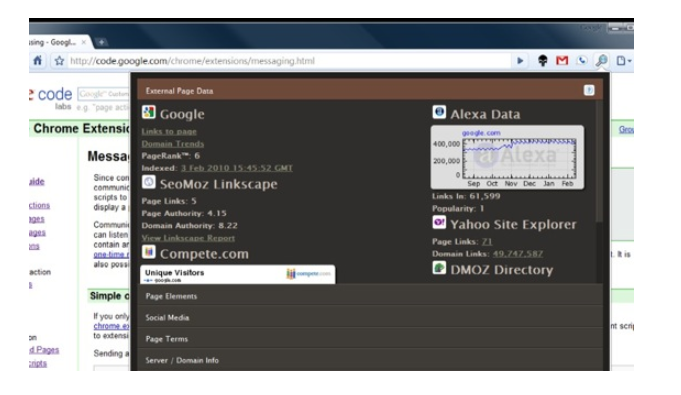Click the Compete.com section icon
The image size is (681, 395).
[x=149, y=252]
